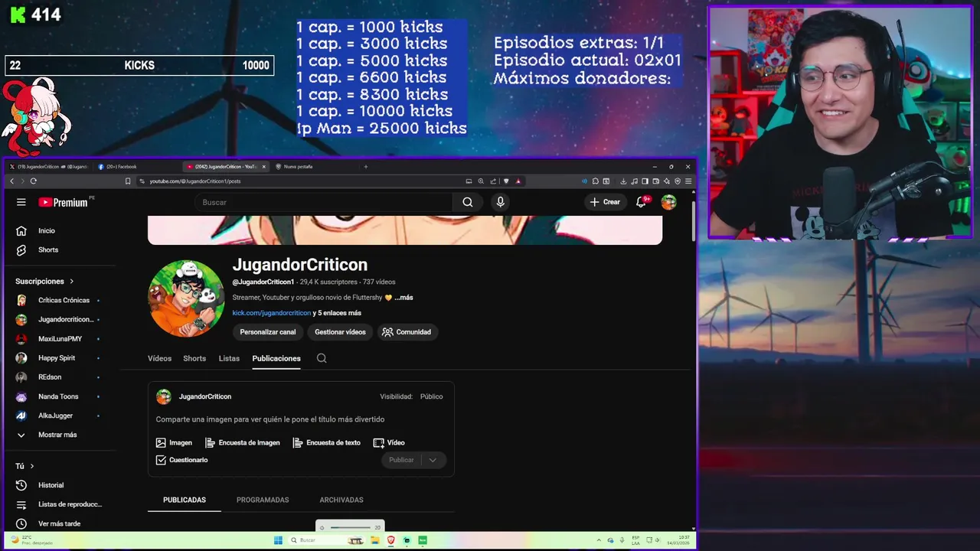Open the JugandorCriticon channel profile picture
The image size is (980, 551).
pos(186,298)
